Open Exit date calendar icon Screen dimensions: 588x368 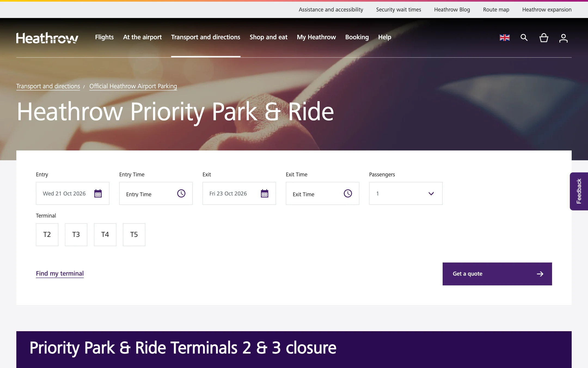point(265,194)
